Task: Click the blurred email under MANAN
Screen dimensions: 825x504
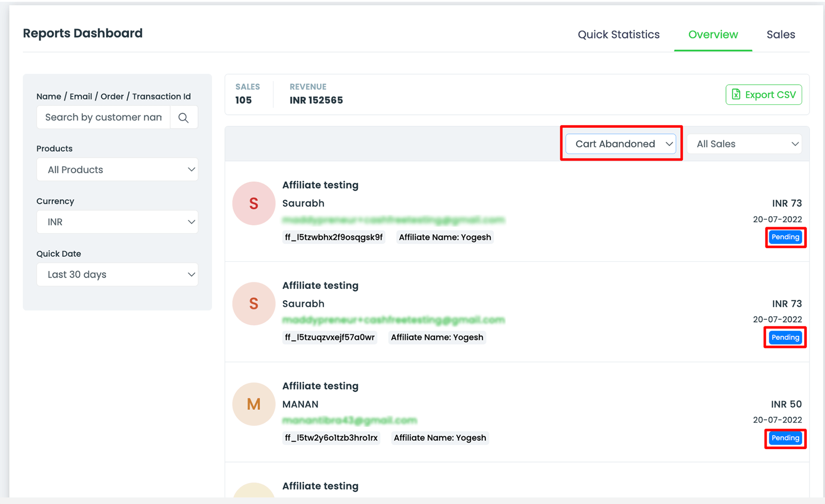Action: pyautogui.click(x=350, y=420)
